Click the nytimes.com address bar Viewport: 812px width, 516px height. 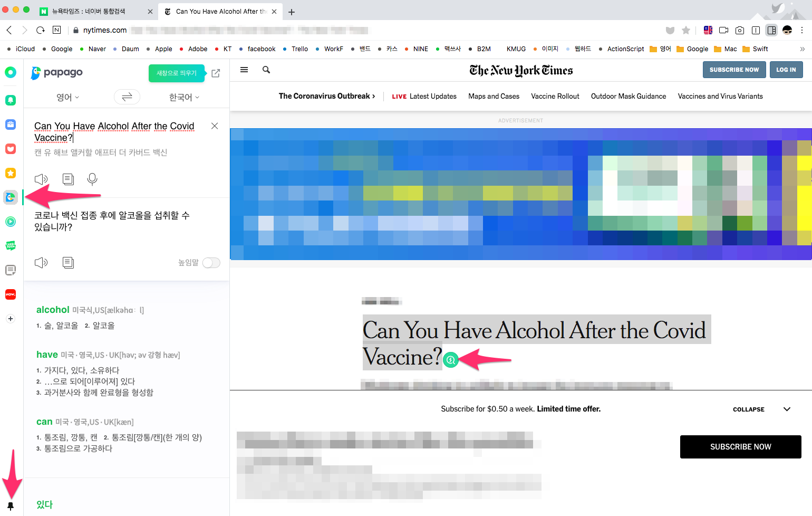point(364,30)
